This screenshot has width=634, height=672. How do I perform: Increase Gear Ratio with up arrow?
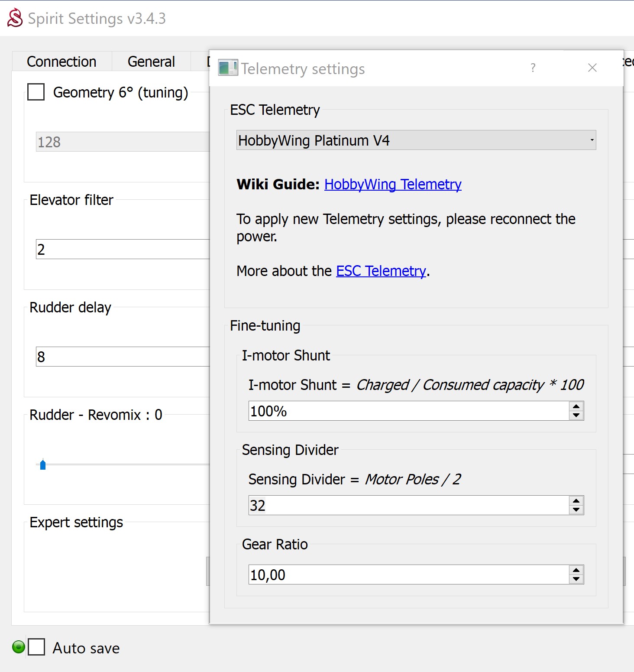click(x=576, y=570)
